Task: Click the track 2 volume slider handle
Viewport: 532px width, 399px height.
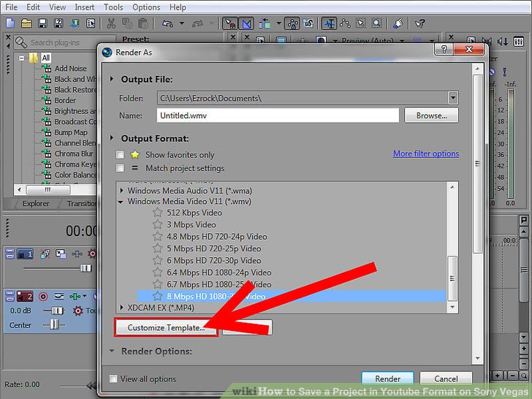Action: click(56, 311)
